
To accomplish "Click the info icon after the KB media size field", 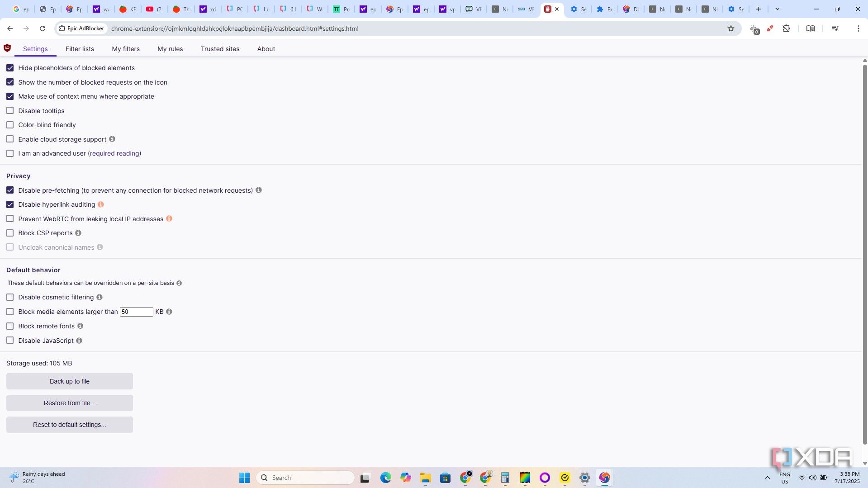I will [x=169, y=312].
